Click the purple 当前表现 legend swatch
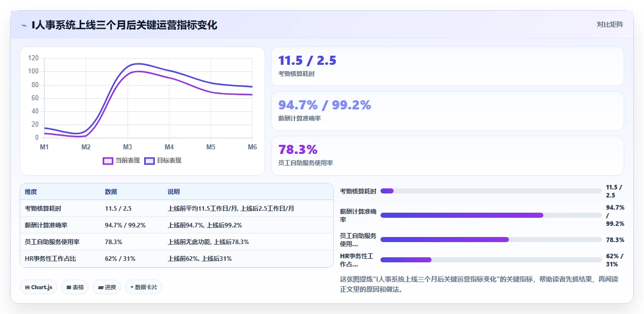This screenshot has height=314, width=644. click(108, 161)
